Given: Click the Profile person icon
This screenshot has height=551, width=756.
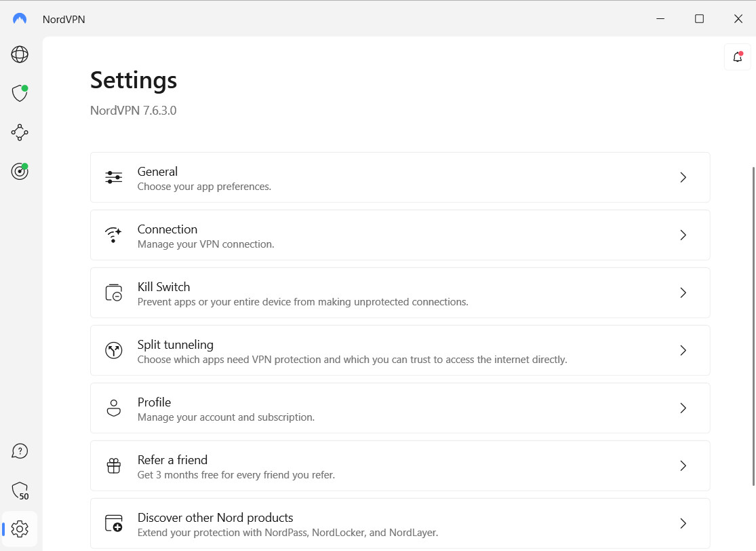Looking at the screenshot, I should tap(114, 408).
